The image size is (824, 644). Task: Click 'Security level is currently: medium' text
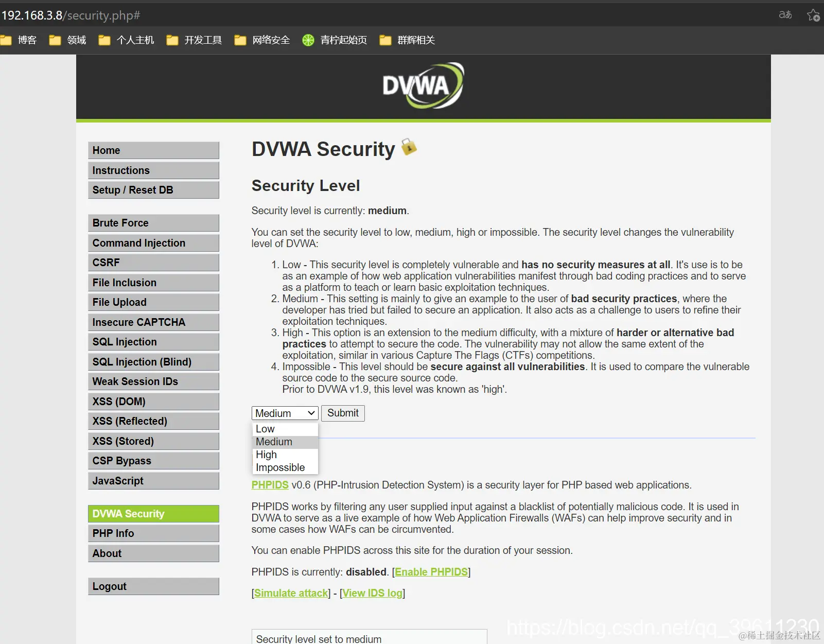[330, 211]
